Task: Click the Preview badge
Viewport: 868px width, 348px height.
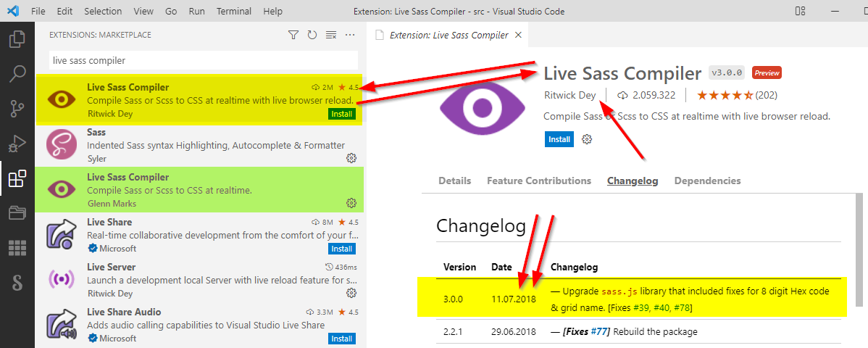Action: click(x=767, y=72)
